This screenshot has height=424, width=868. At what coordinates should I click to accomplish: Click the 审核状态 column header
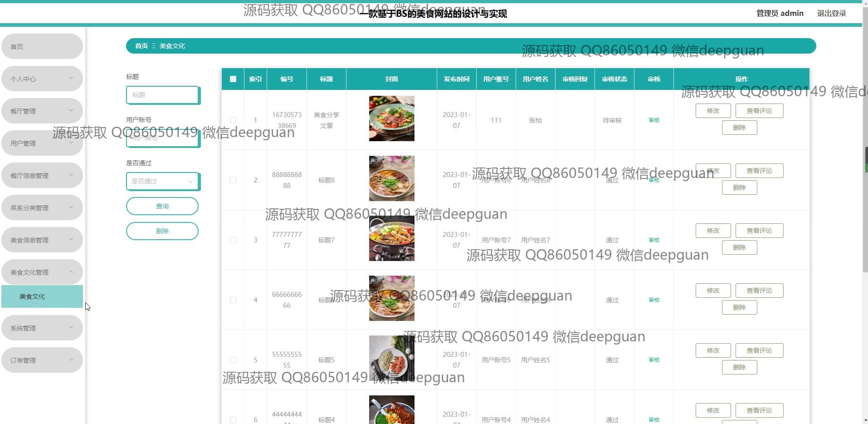tap(614, 79)
